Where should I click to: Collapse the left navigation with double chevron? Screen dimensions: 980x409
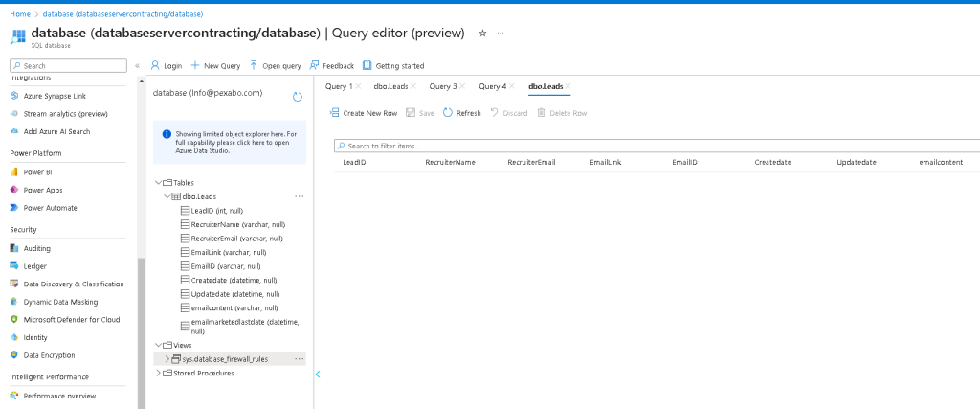[138, 66]
